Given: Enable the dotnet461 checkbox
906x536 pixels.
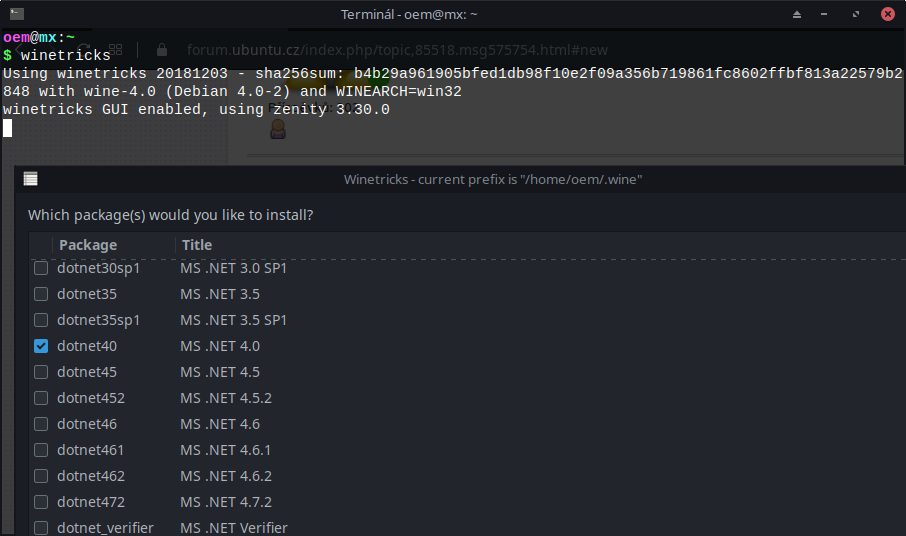Looking at the screenshot, I should coord(41,450).
